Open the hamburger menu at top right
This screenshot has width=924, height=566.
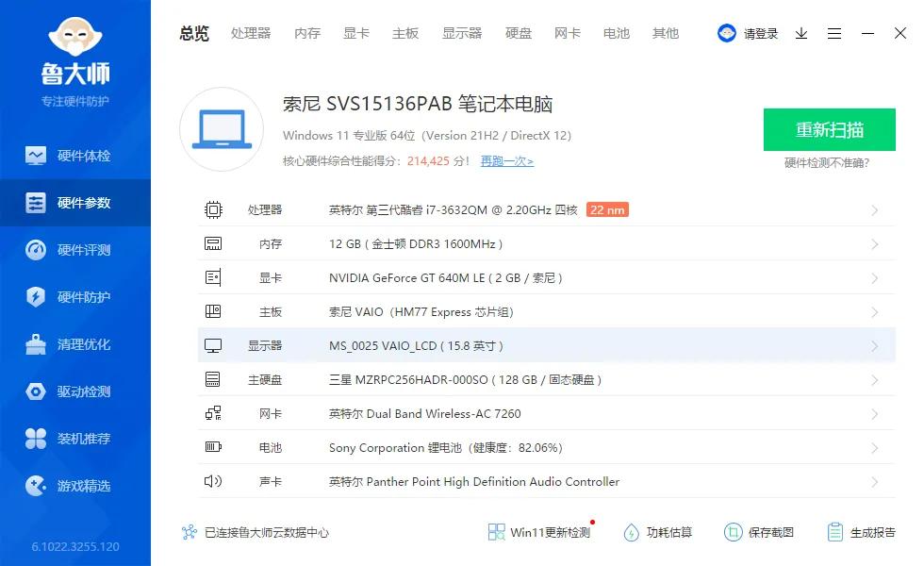[x=834, y=33]
